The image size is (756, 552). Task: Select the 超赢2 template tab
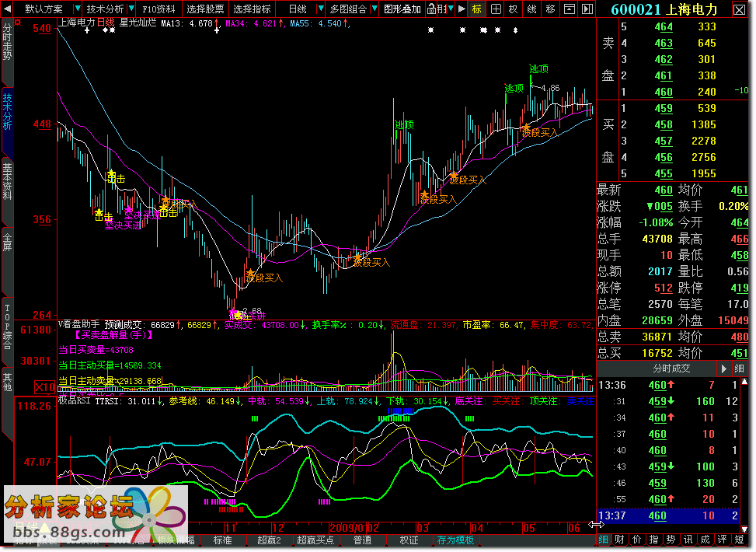point(269,540)
